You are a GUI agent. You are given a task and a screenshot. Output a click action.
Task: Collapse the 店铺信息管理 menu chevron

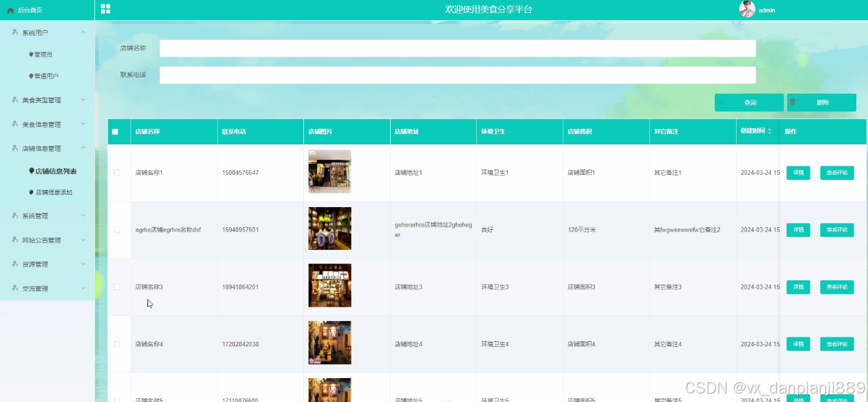coord(83,148)
